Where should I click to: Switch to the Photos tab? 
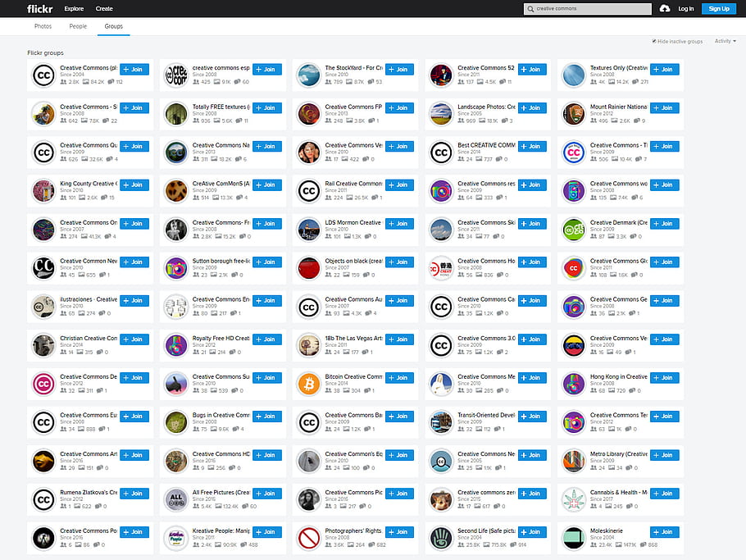43,26
